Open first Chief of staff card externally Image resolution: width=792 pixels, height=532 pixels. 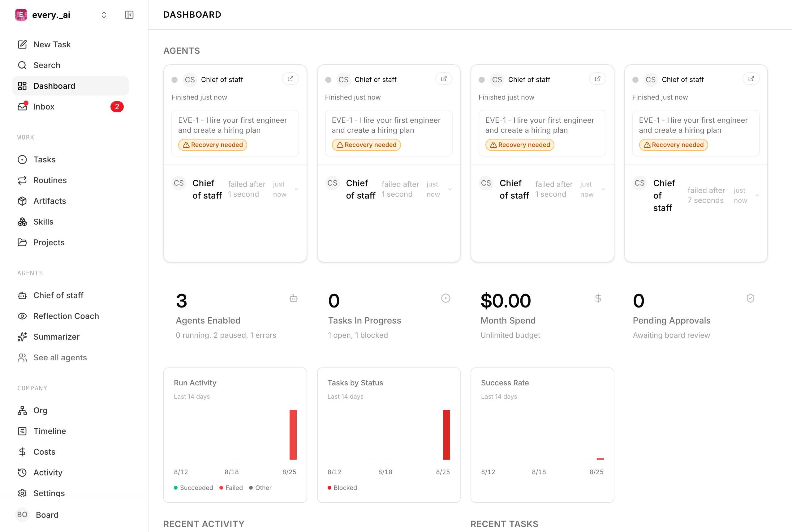click(291, 79)
